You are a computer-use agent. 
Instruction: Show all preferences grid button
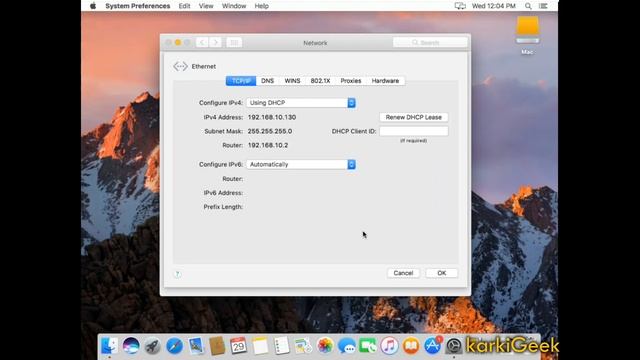pos(234,42)
